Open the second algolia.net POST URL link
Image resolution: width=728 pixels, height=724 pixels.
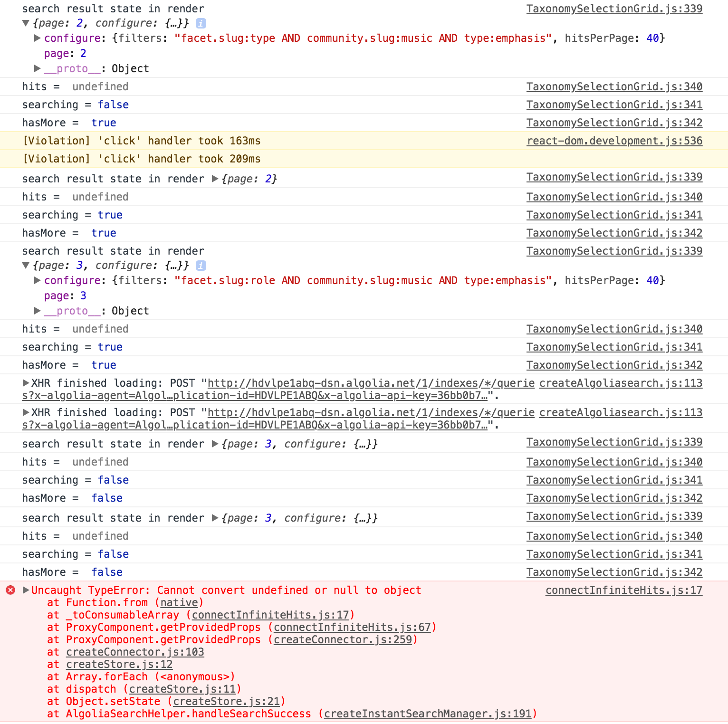[371, 412]
